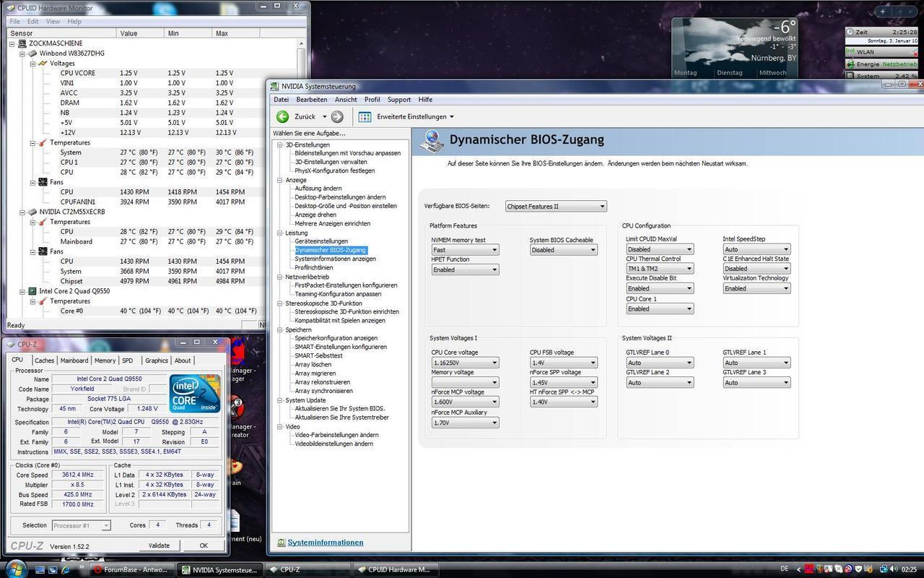This screenshot has width=924, height=578.
Task: Switch to the Graphics tab in CPU-Z
Action: click(156, 361)
